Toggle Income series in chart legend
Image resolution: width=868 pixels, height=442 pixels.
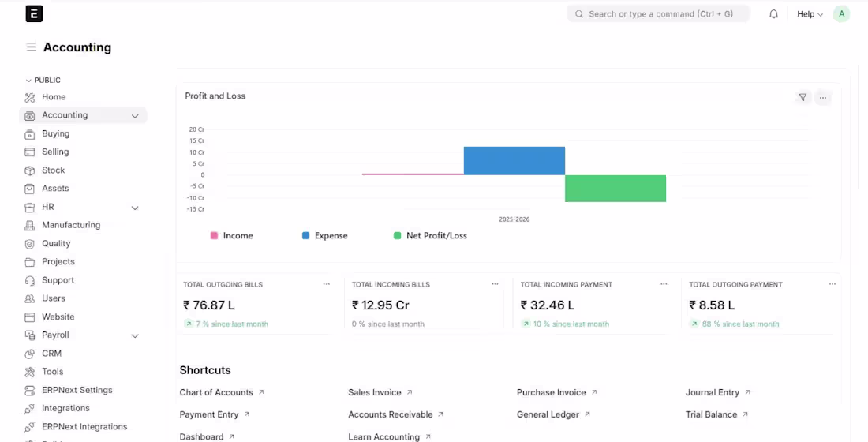tap(231, 235)
